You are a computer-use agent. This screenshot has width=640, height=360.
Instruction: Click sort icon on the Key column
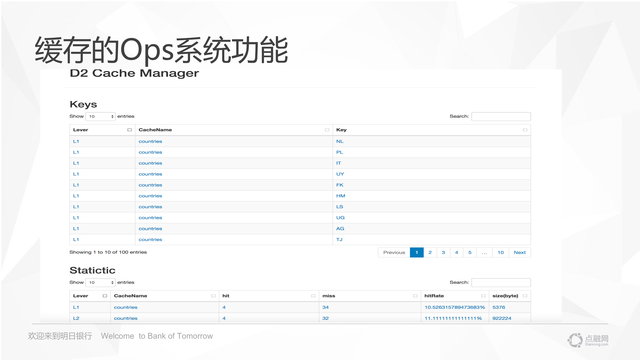coord(525,130)
